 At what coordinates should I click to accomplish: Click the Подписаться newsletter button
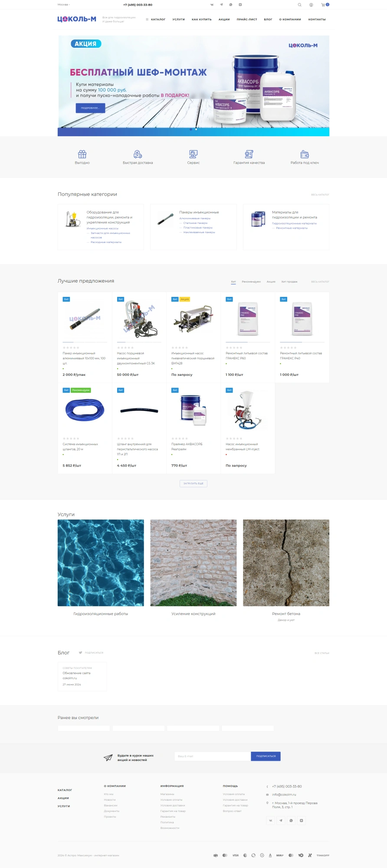pos(266,756)
